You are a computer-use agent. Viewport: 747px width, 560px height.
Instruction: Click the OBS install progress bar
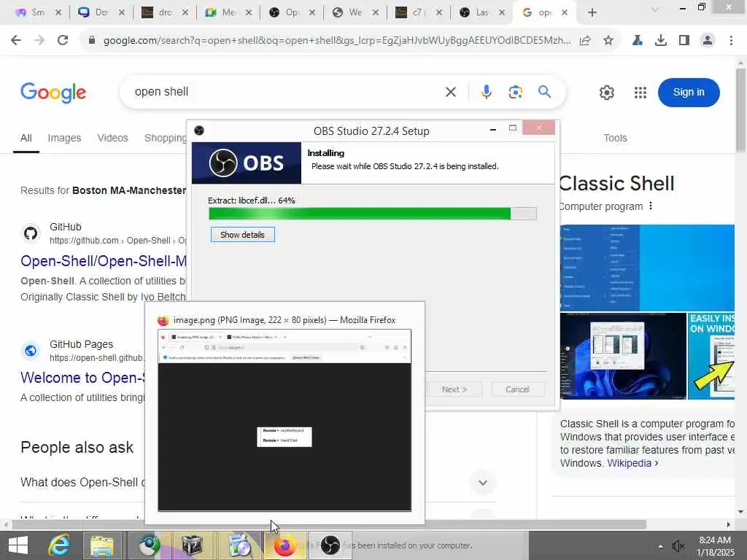point(373,214)
